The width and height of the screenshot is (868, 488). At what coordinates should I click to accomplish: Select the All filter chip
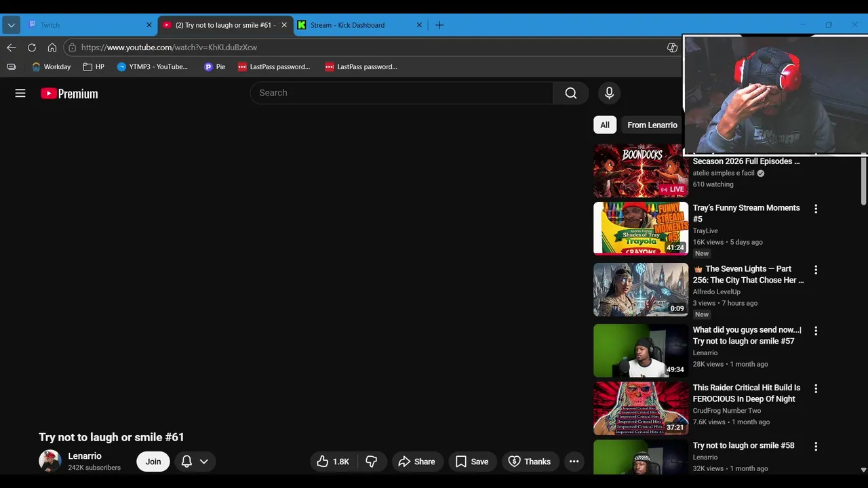pyautogui.click(x=605, y=125)
